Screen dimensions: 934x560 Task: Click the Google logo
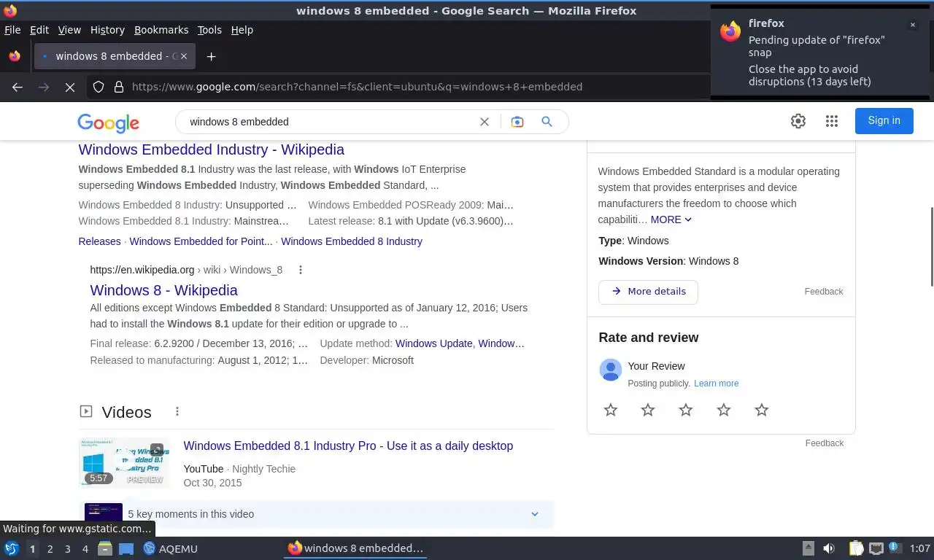coord(108,122)
